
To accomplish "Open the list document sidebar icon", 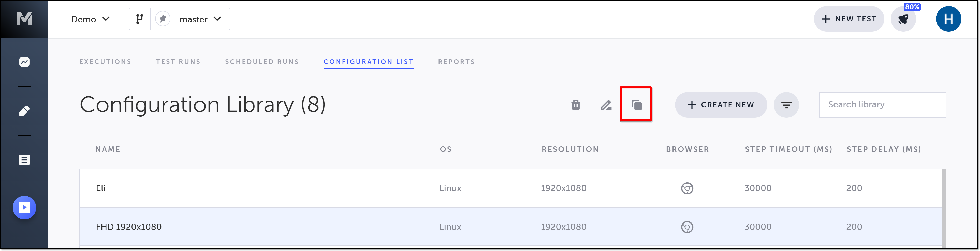I will coord(24,160).
